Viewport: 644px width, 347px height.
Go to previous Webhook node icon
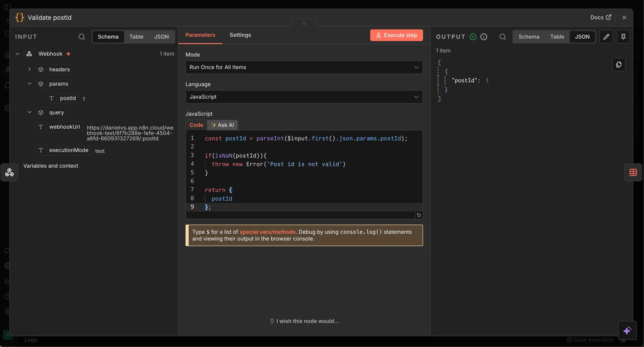coord(9,172)
